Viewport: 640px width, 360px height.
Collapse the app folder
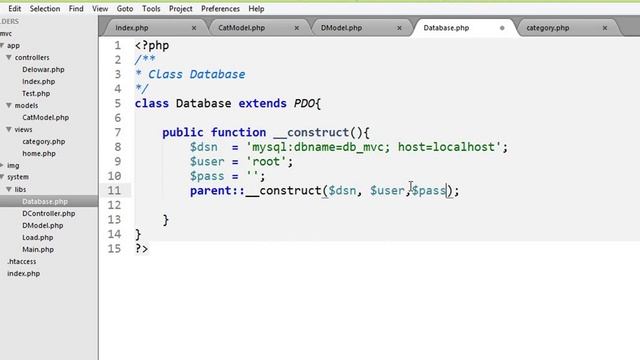(2, 45)
